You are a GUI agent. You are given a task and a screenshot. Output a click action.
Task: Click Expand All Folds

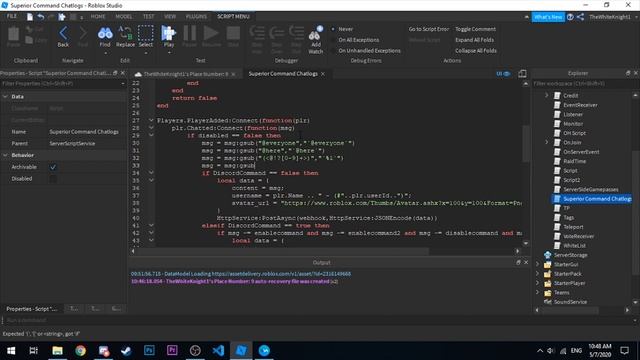click(x=474, y=40)
